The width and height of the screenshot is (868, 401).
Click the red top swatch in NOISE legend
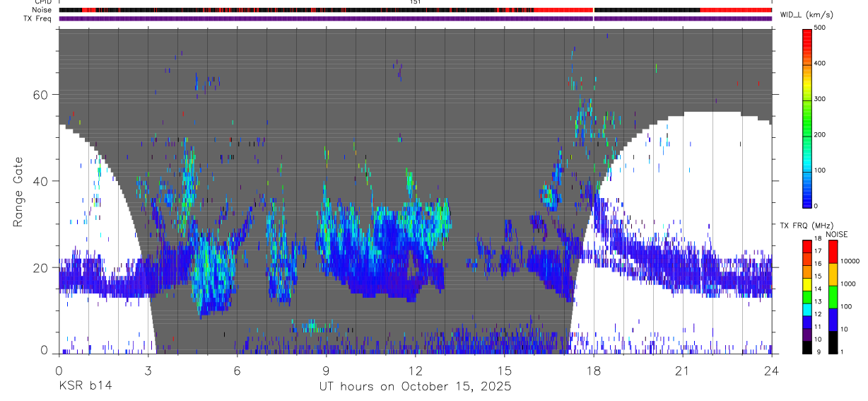click(x=832, y=251)
